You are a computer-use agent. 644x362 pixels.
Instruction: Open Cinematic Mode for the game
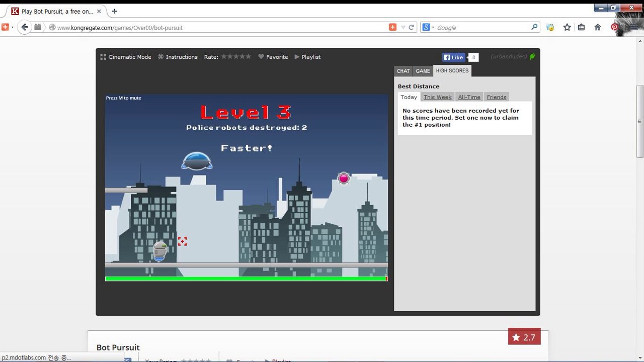[x=126, y=57]
